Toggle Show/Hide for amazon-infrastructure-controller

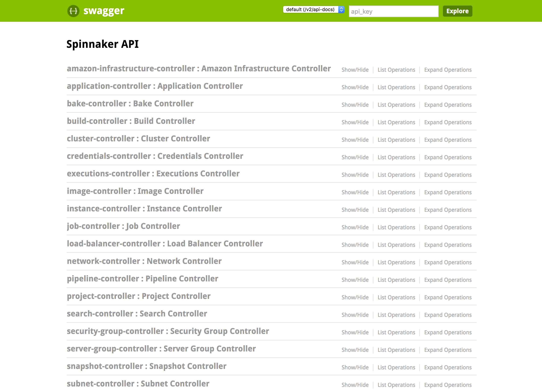click(355, 70)
